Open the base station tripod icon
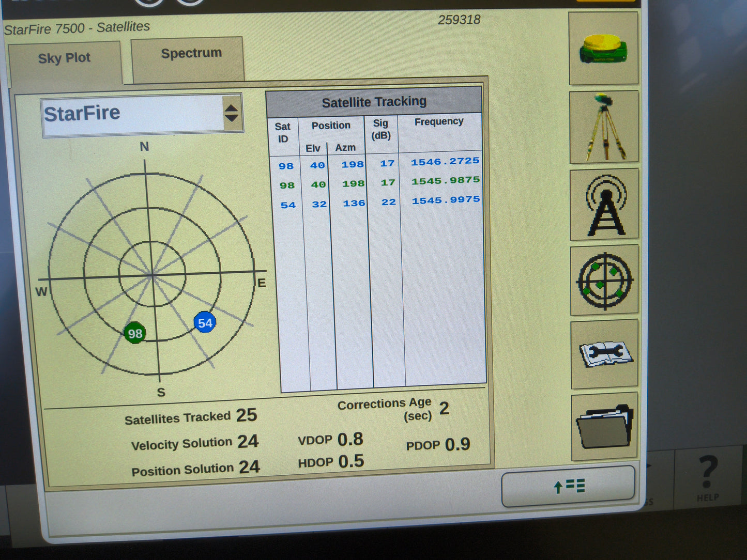747x560 pixels. point(603,126)
